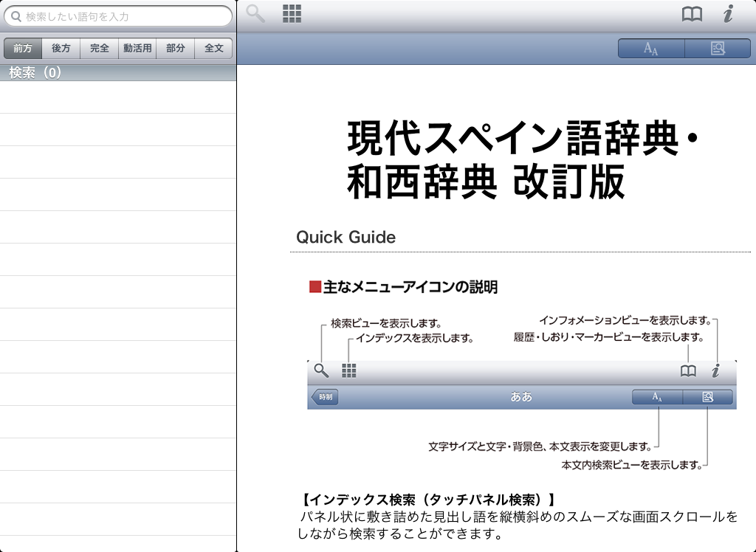This screenshot has width=756, height=552.
Task: Click the Quick Guide heading
Action: (x=346, y=237)
